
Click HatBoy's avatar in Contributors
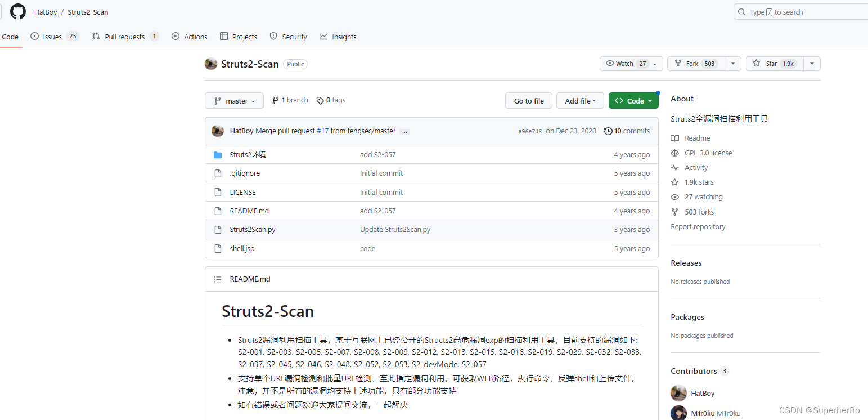(678, 393)
